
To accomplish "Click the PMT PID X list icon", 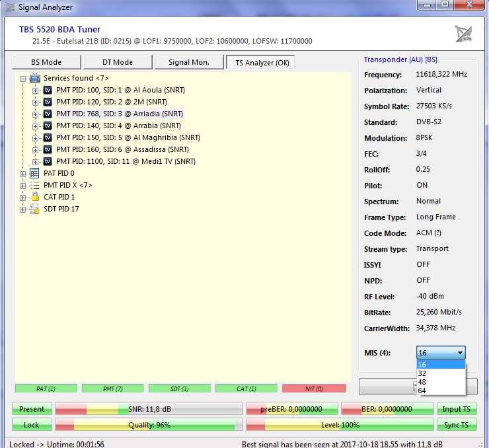I will 34,185.
